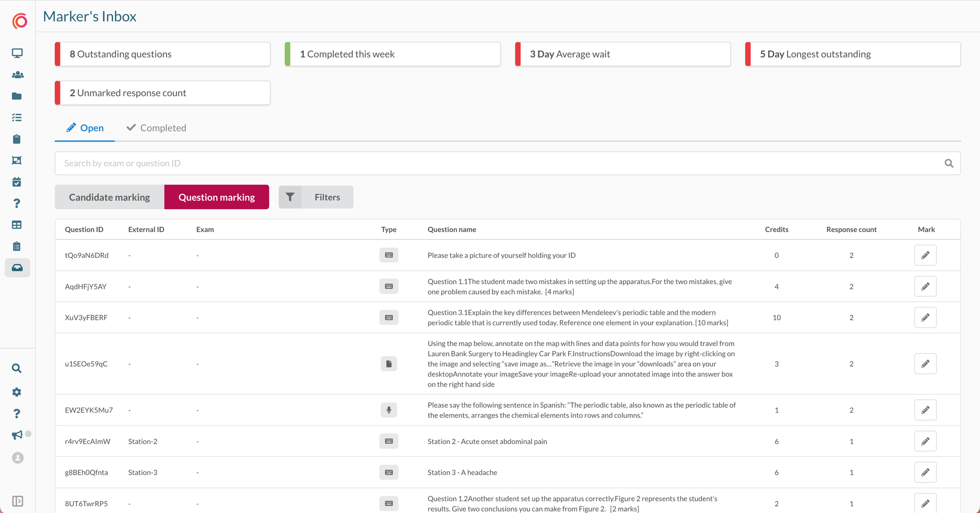Open the user profile avatar icon
Image resolution: width=980 pixels, height=513 pixels.
17,458
